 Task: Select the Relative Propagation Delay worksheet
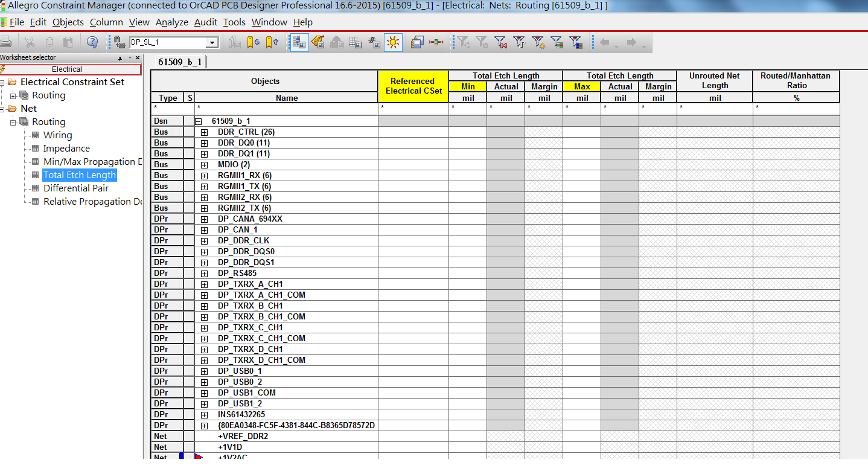91,202
